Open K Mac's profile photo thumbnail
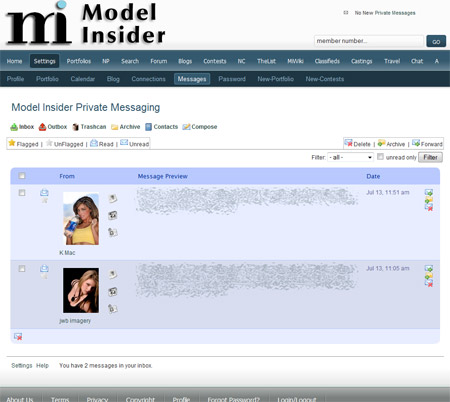Image resolution: width=450 pixels, height=402 pixels. point(81,219)
